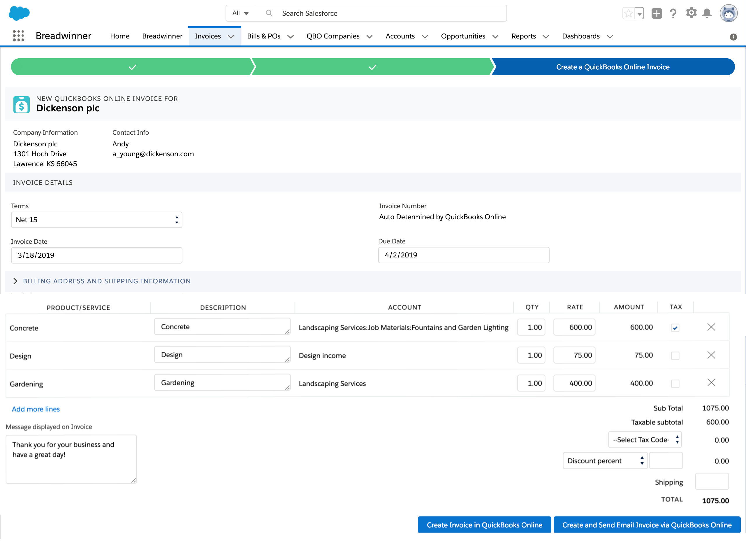This screenshot has height=560, width=746.
Task: Open the user profile avatar
Action: pos(729,13)
